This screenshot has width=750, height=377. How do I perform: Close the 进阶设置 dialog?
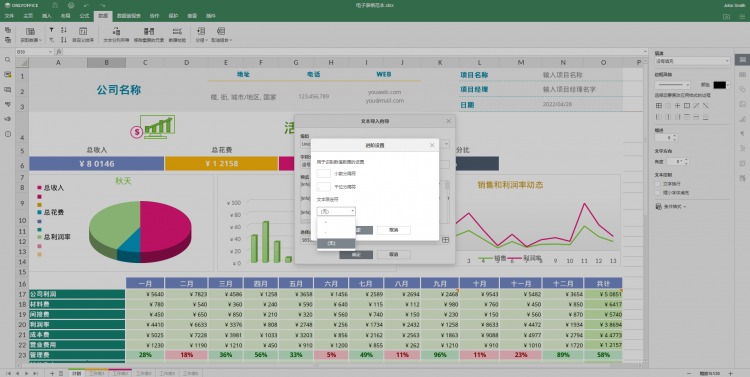click(x=432, y=145)
